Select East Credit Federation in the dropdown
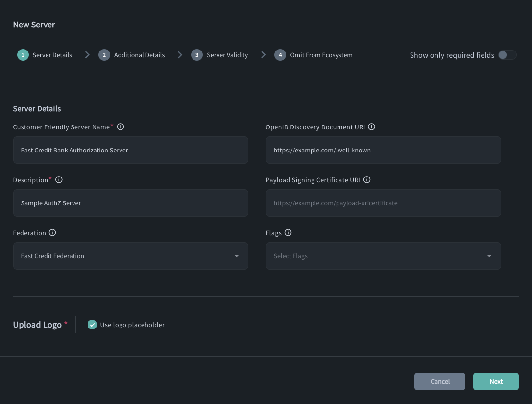Screen dimensions: 532x404 [130, 256]
